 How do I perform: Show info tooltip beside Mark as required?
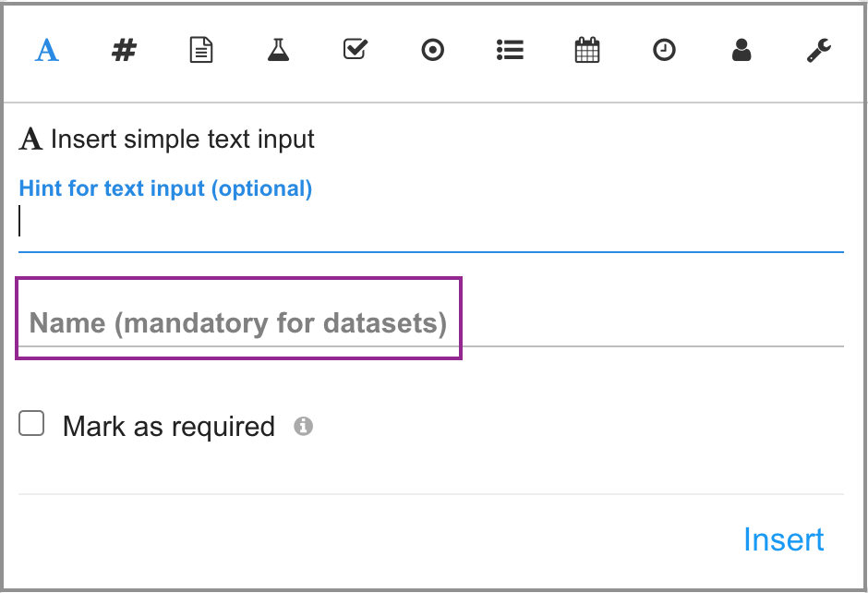pyautogui.click(x=304, y=427)
